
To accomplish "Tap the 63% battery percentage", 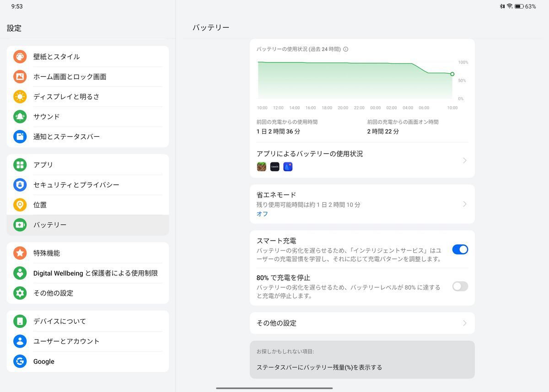I will [x=531, y=6].
